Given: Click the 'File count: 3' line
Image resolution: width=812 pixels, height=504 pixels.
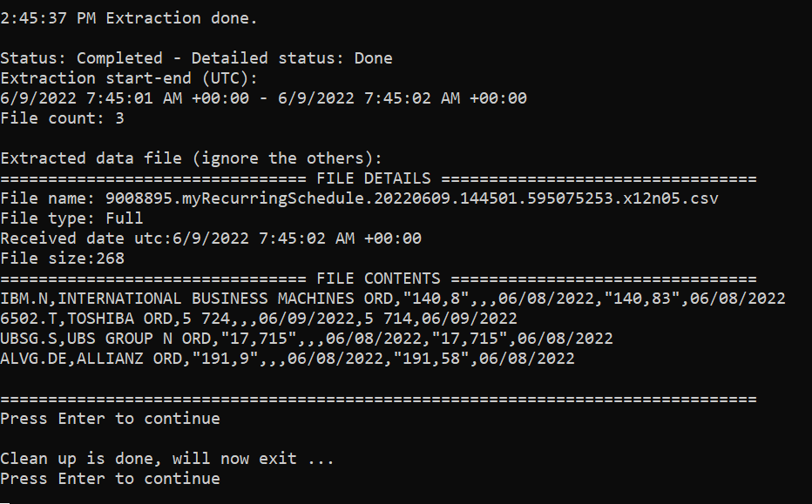Looking at the screenshot, I should [62, 118].
